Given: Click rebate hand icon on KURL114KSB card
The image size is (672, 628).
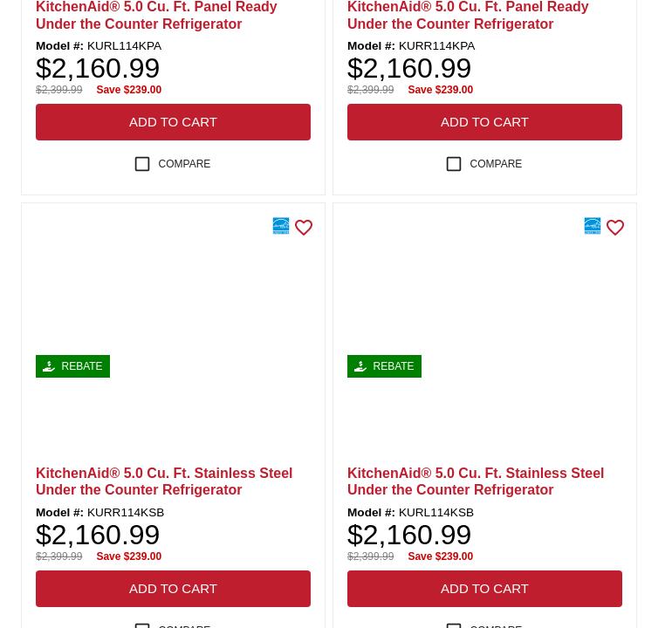Looking at the screenshot, I should point(360,366).
